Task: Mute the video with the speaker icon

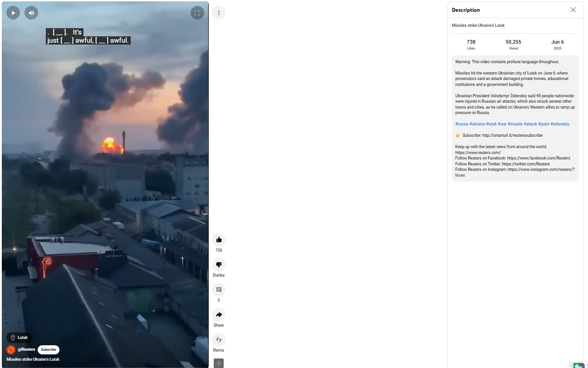Action: tap(31, 13)
